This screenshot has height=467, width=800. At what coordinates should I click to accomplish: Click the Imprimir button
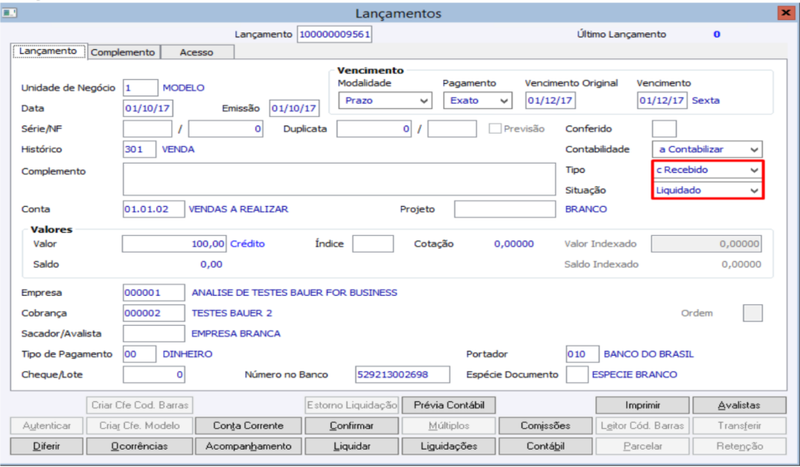[x=642, y=405]
